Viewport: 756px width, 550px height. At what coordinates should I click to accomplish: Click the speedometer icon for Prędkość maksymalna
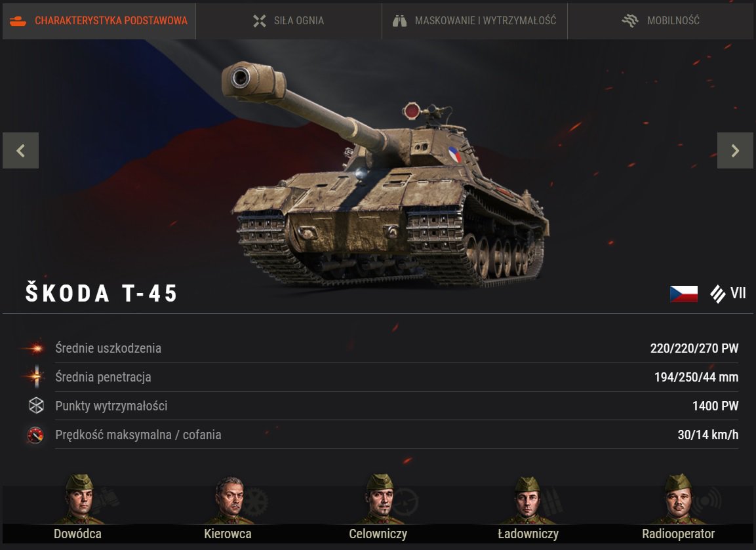click(x=35, y=435)
